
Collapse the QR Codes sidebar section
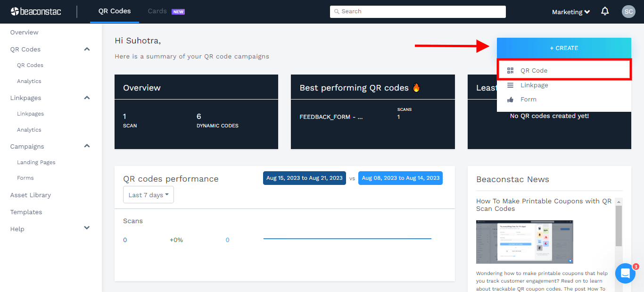coord(87,49)
